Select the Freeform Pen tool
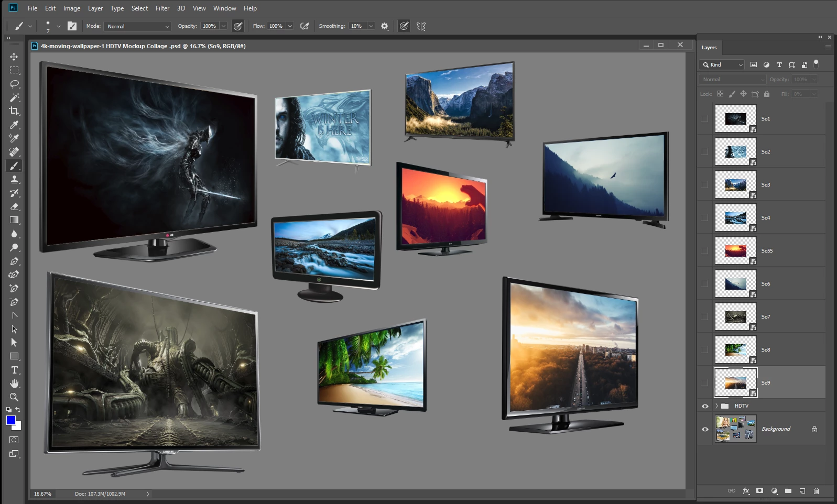 (14, 275)
